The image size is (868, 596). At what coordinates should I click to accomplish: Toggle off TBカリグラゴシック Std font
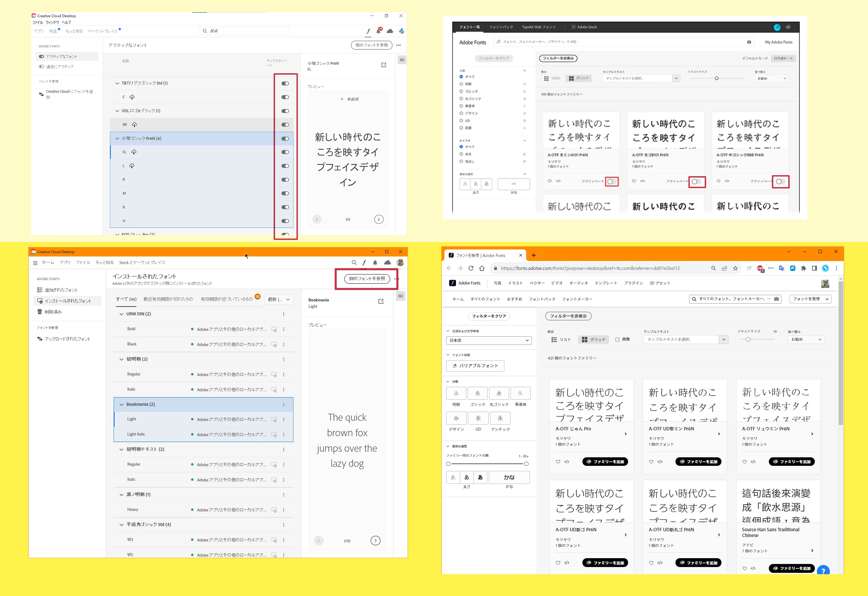[285, 83]
